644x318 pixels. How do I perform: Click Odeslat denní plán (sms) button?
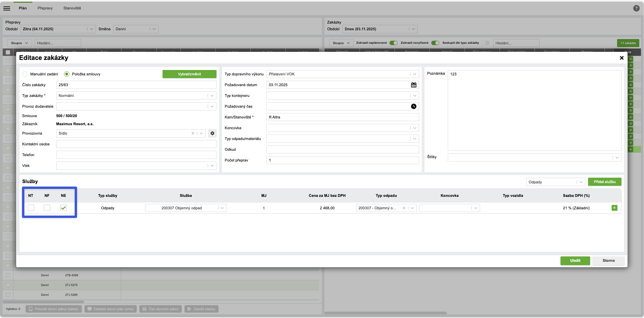point(110,309)
